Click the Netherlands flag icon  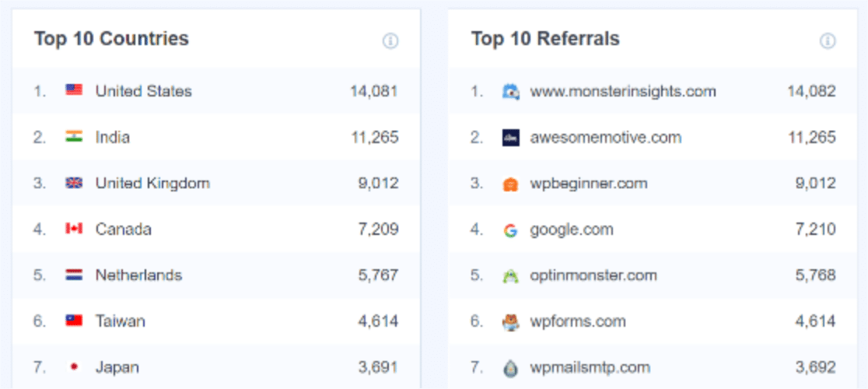pos(74,275)
